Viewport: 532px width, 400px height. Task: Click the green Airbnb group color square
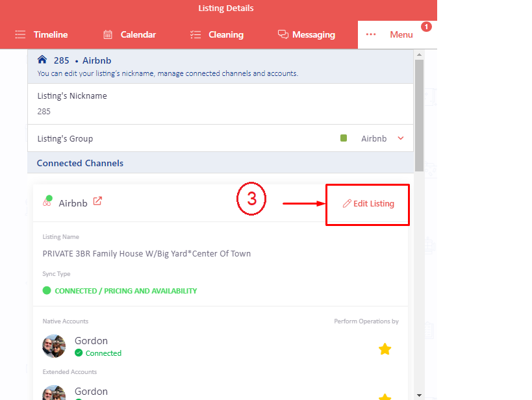(x=344, y=138)
